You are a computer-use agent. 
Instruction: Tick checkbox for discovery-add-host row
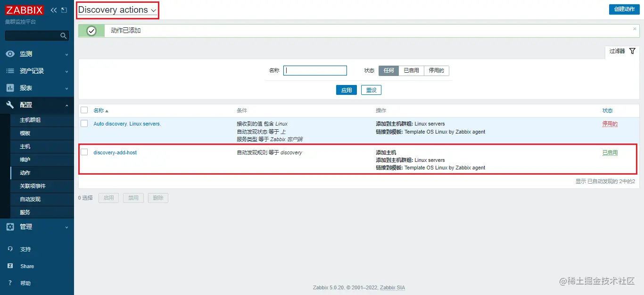coord(84,152)
